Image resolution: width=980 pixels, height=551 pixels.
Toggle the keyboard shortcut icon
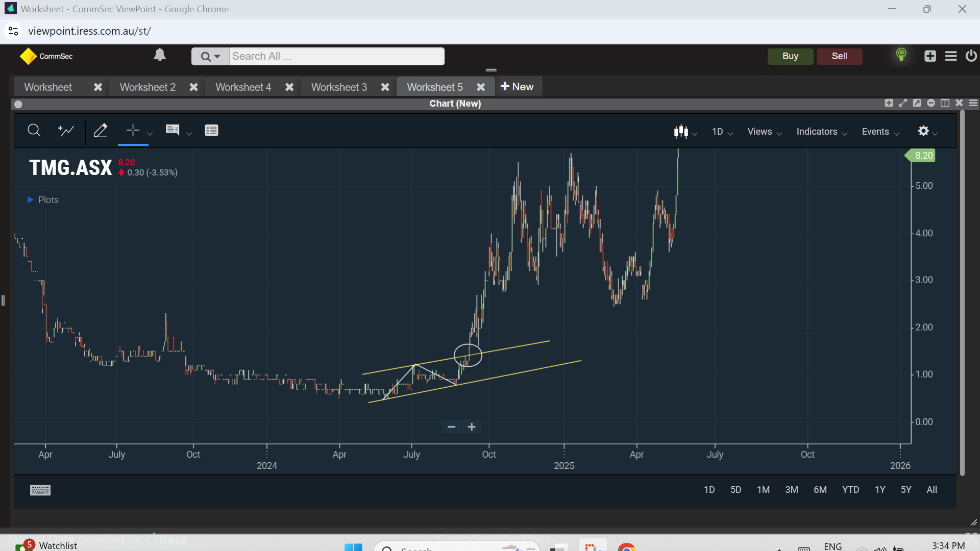[x=40, y=490]
